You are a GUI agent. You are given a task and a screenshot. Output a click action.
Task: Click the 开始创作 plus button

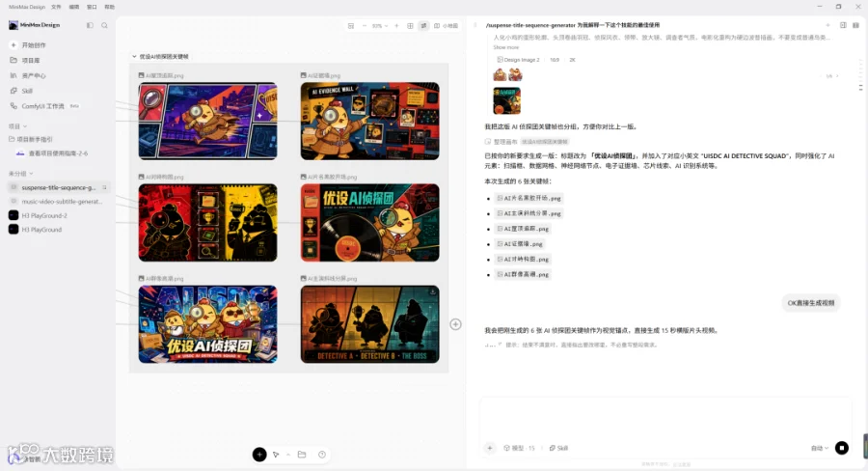(14, 45)
